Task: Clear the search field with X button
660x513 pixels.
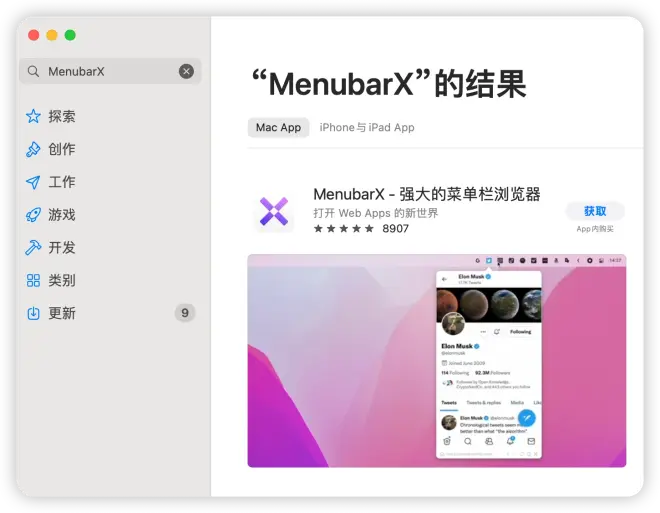Action: (x=186, y=71)
